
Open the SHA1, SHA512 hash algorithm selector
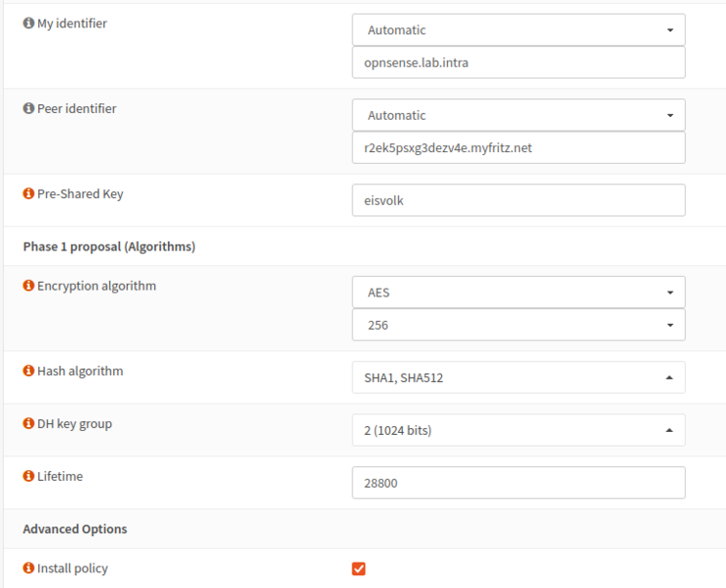pos(518,378)
